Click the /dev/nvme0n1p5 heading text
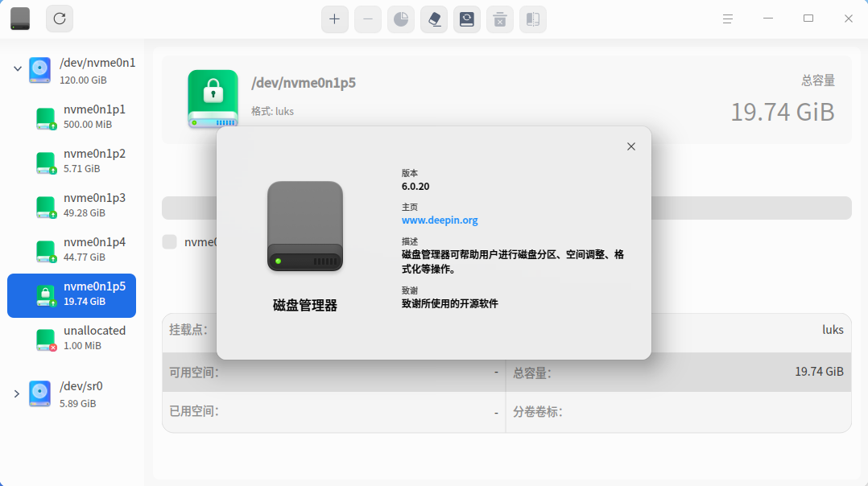This screenshot has width=868, height=486. [x=304, y=83]
